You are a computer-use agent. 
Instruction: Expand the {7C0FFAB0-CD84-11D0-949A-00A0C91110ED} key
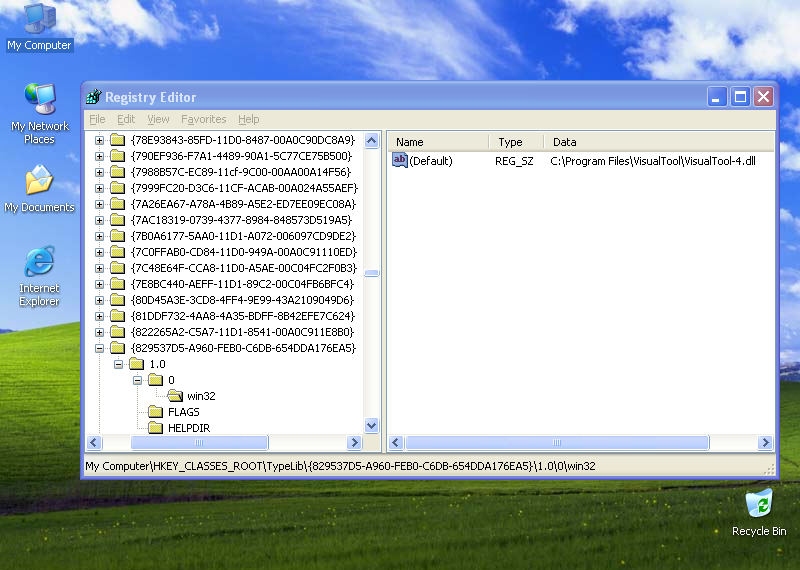coord(99,252)
